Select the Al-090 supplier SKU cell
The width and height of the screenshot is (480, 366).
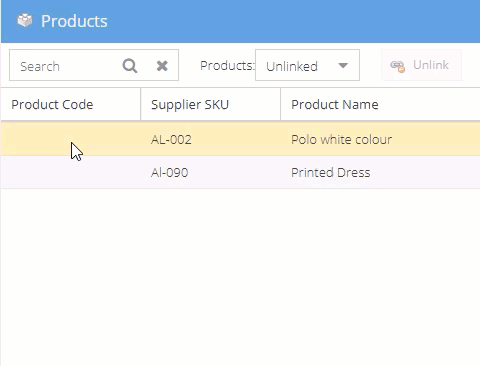(169, 172)
